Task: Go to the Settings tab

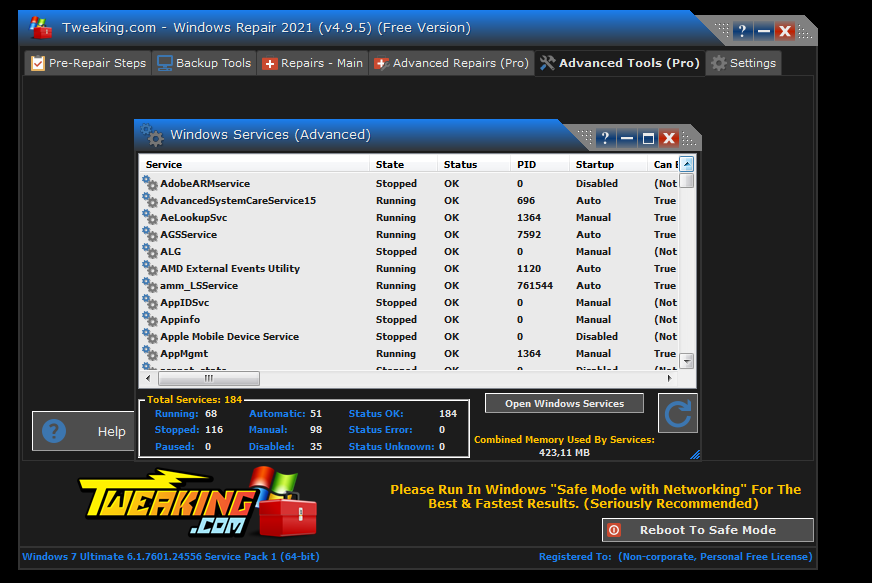Action: [744, 63]
